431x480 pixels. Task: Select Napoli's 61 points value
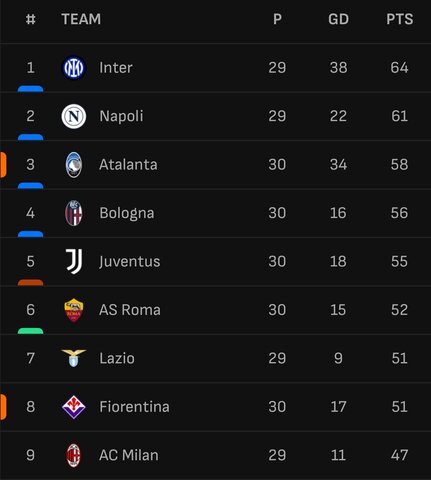tap(399, 116)
